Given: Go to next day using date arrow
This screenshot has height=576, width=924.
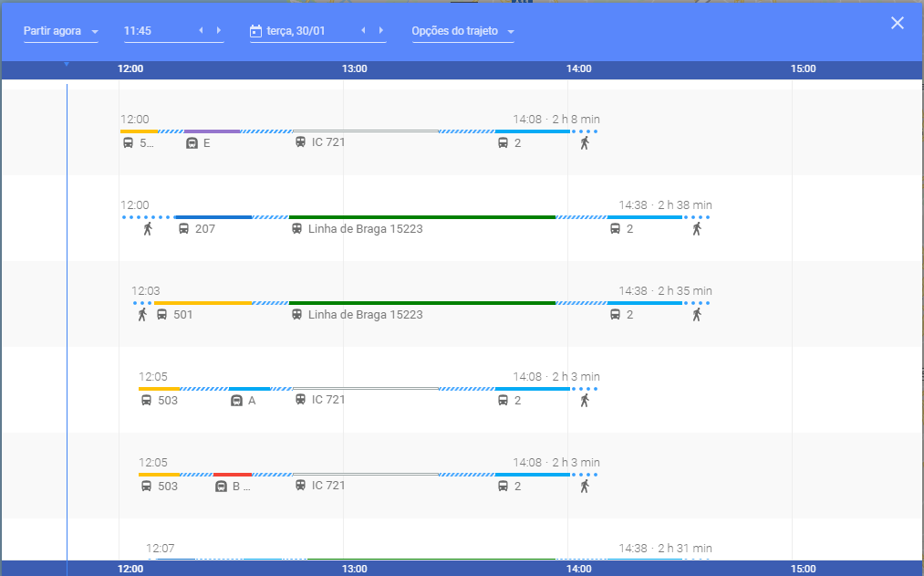Looking at the screenshot, I should [x=381, y=31].
